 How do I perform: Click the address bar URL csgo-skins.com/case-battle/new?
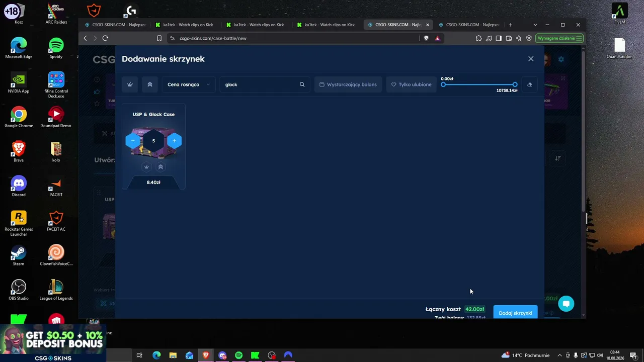coord(213,38)
